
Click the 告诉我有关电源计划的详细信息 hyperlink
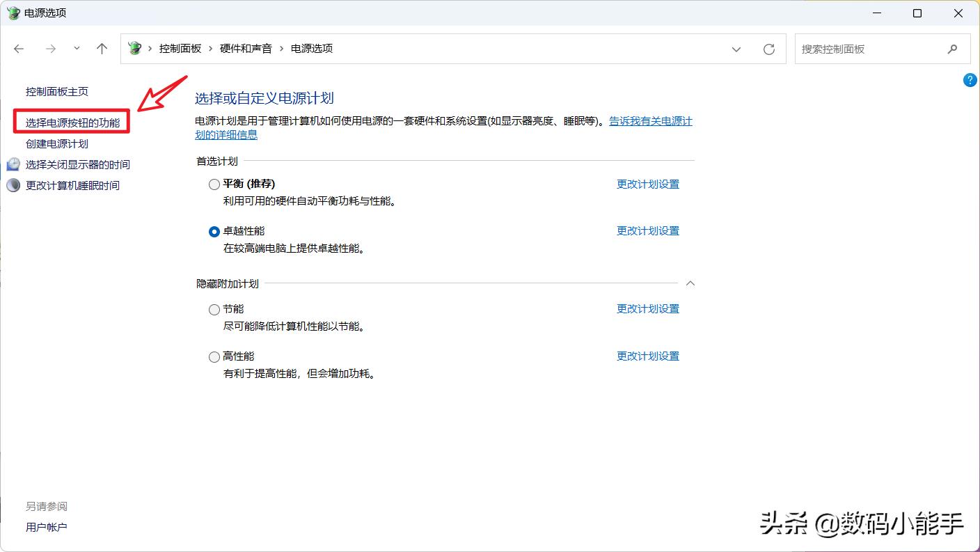(650, 120)
